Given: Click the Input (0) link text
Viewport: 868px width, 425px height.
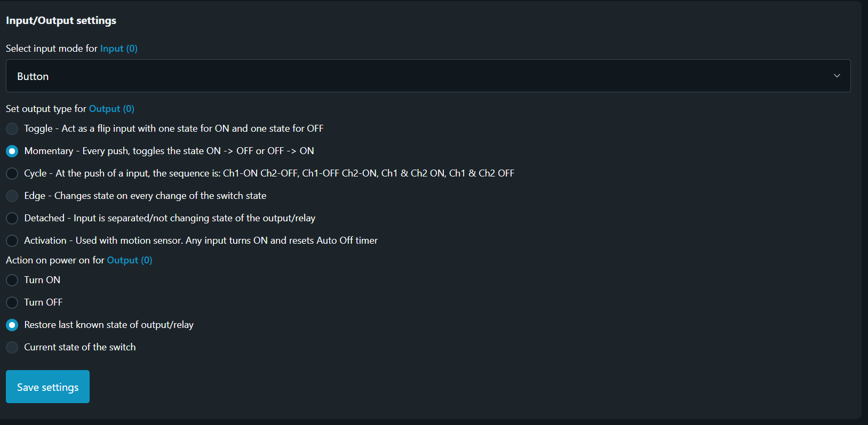Looking at the screenshot, I should 118,49.
